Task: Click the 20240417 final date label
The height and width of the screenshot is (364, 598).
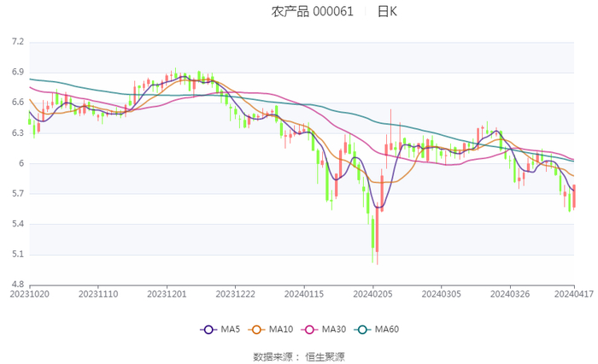Action: pos(572,293)
